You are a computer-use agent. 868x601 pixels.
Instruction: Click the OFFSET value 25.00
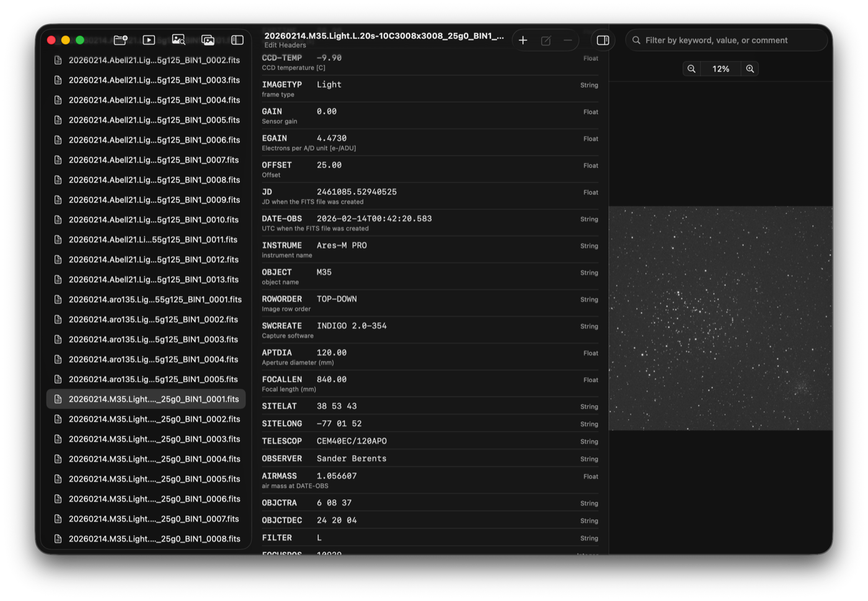tap(329, 165)
